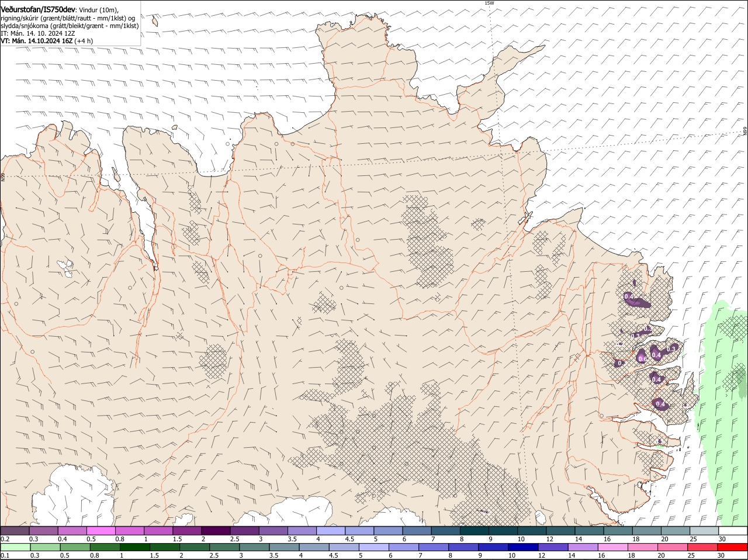Screen dimensions: 748x560
Task: Pick the light lavender 4 swatch in top legend
Action: pos(331,531)
